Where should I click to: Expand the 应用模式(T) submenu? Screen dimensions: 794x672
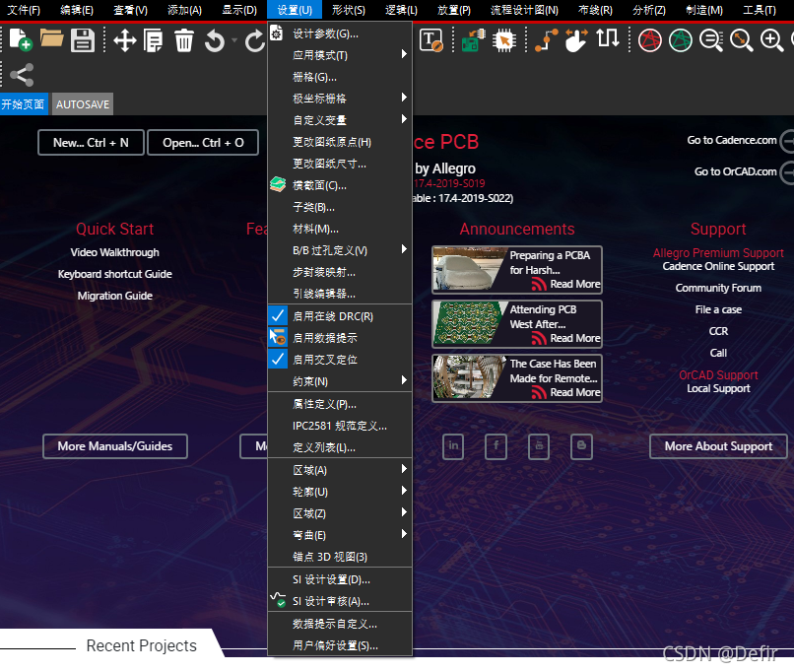[340, 55]
